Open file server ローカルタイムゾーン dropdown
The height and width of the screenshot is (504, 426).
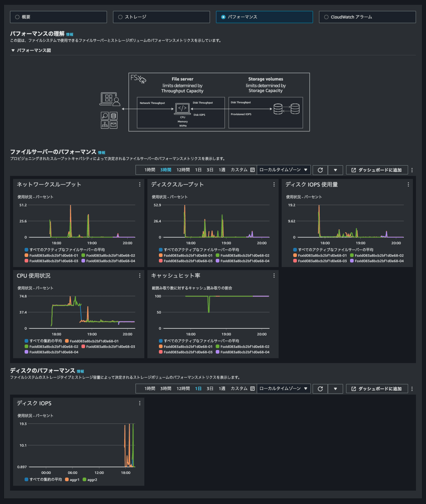(x=284, y=170)
